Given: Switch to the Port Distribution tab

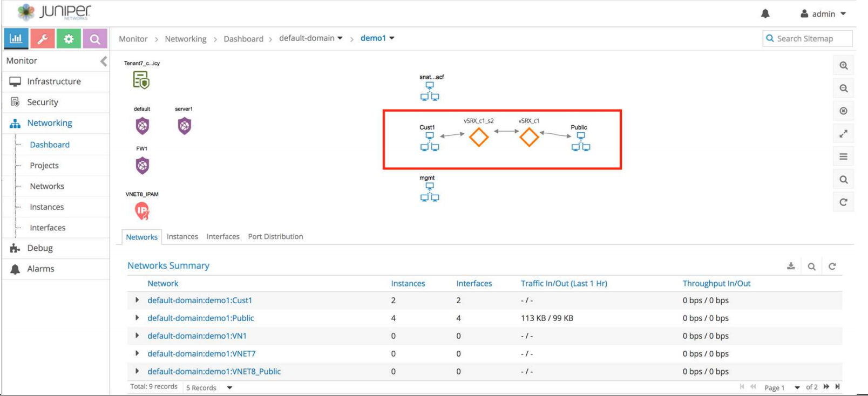Looking at the screenshot, I should (275, 236).
